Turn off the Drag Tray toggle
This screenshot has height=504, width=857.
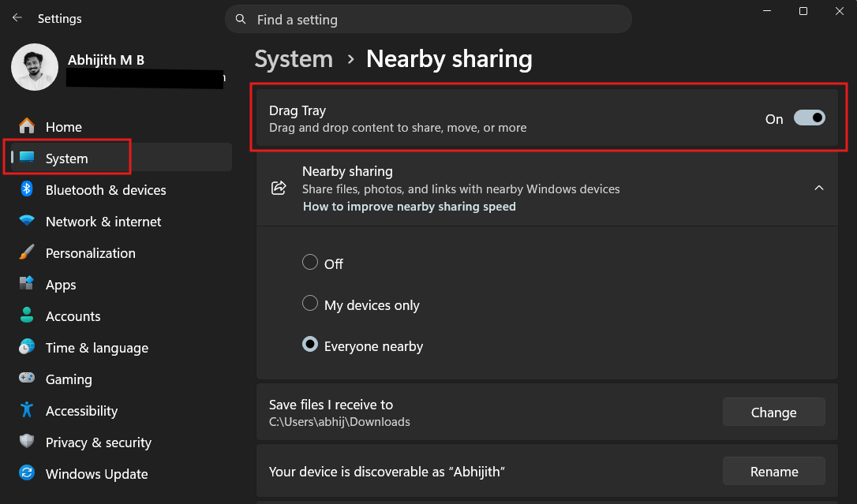point(809,117)
